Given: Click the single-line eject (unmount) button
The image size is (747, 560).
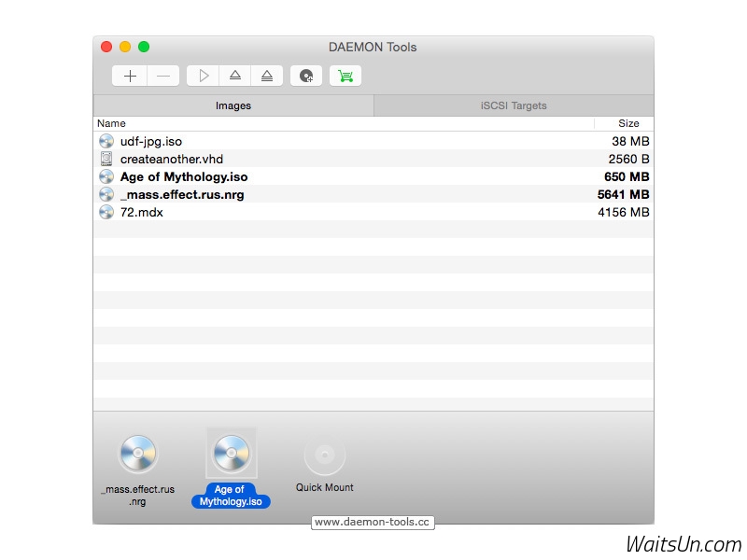Looking at the screenshot, I should point(235,76).
